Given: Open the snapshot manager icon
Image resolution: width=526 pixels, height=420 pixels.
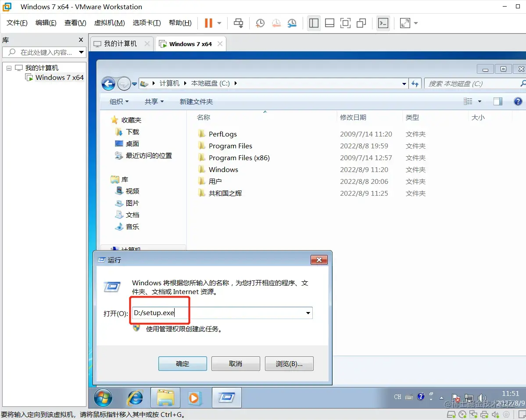Looking at the screenshot, I should [292, 23].
